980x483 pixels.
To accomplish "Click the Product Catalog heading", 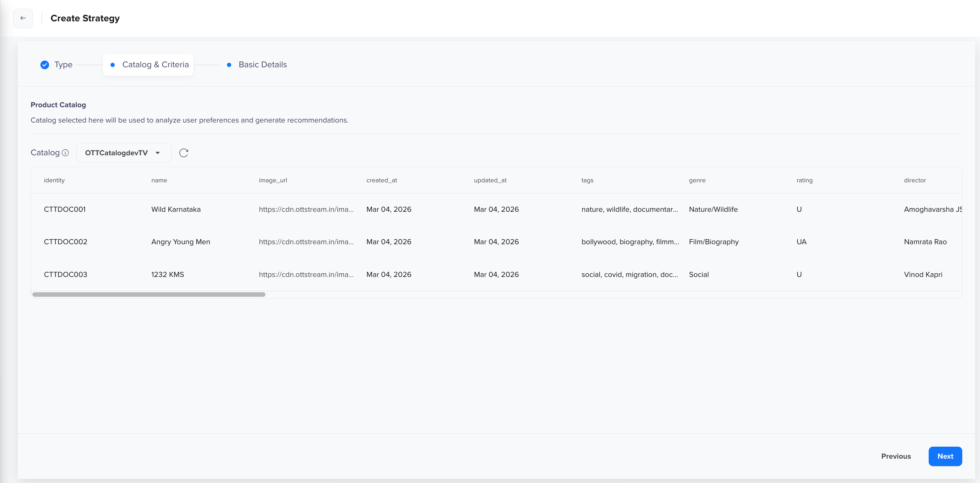I will 58,105.
